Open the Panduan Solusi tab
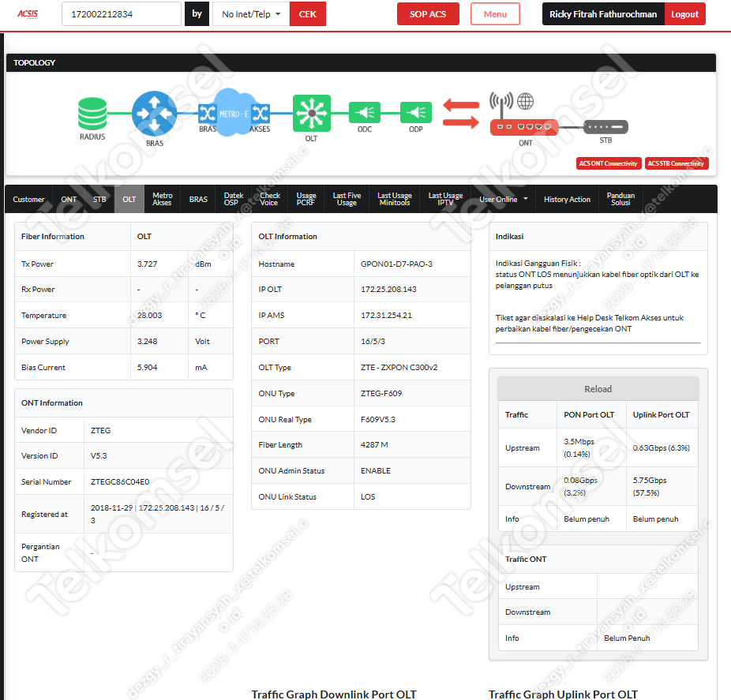 tap(620, 200)
